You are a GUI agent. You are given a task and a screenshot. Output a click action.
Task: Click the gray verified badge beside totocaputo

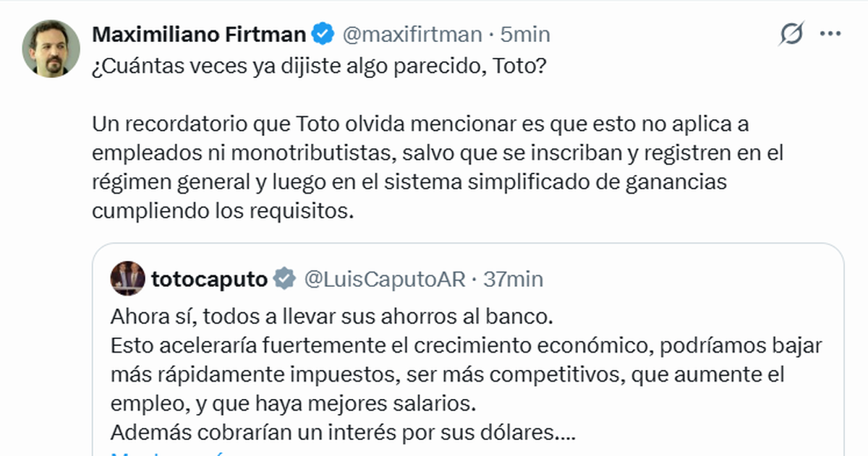click(285, 279)
